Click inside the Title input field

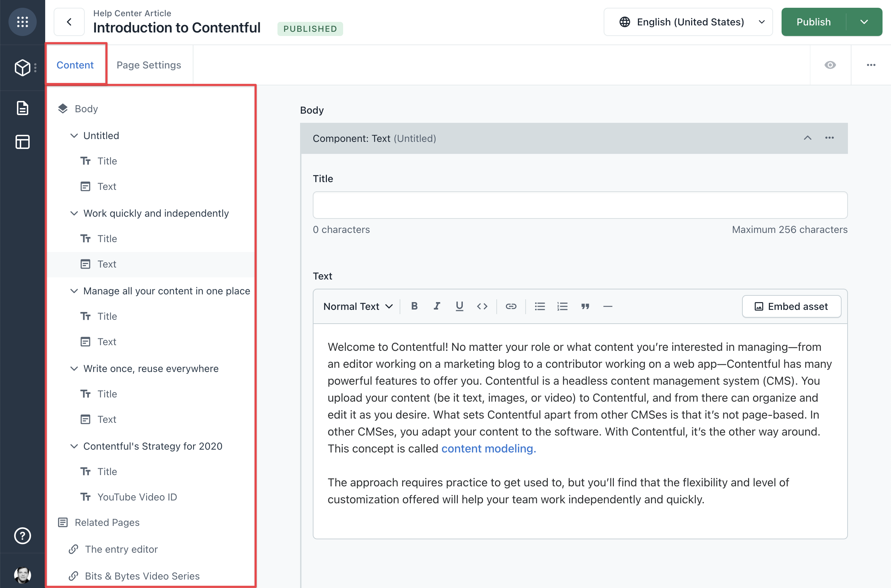click(x=580, y=205)
